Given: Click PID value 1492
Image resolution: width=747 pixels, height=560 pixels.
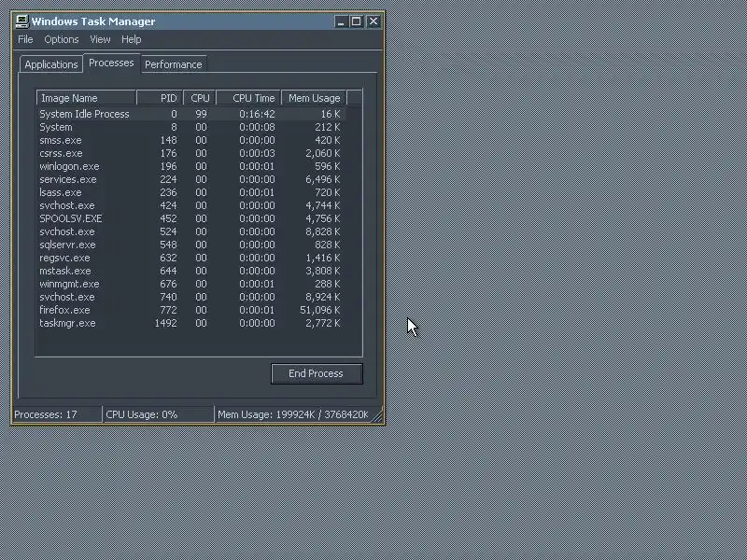Looking at the screenshot, I should point(166,323).
